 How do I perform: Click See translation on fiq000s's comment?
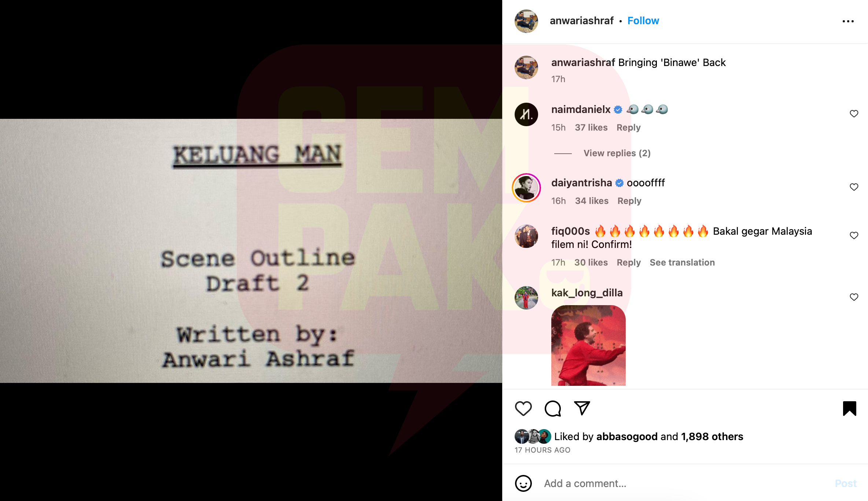click(x=682, y=263)
